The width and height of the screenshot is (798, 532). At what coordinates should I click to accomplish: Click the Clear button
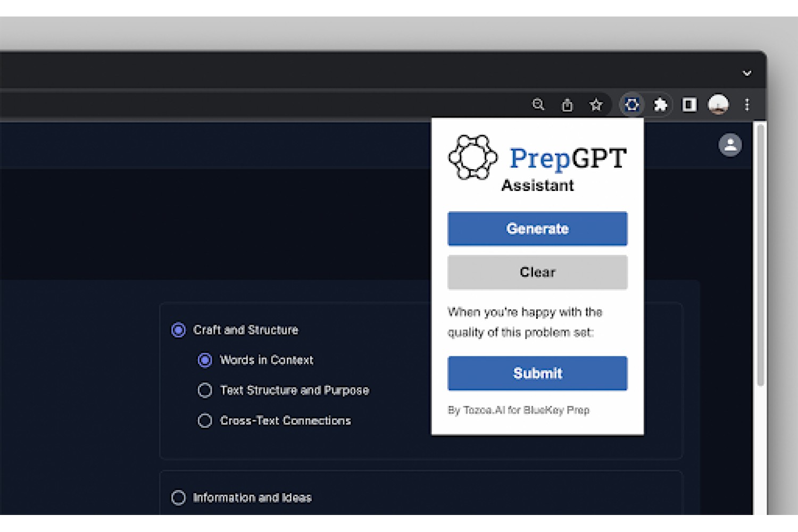click(x=537, y=272)
